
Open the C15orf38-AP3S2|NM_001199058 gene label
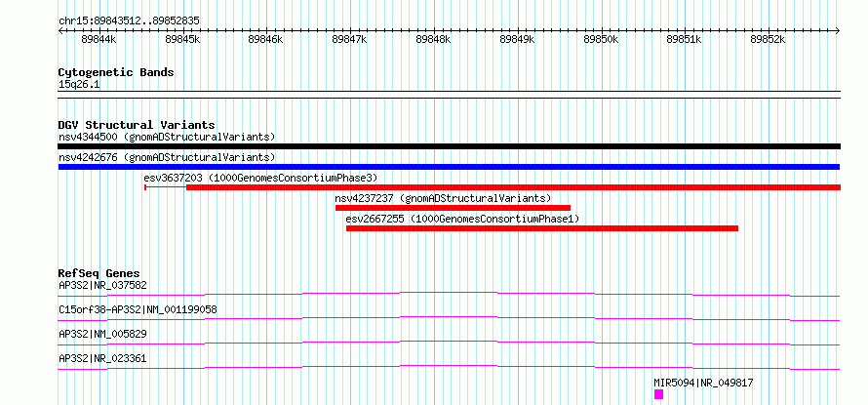(138, 309)
